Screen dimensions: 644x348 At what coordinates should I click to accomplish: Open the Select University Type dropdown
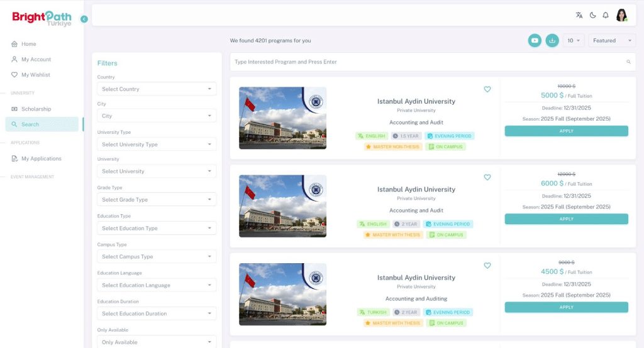pyautogui.click(x=157, y=144)
